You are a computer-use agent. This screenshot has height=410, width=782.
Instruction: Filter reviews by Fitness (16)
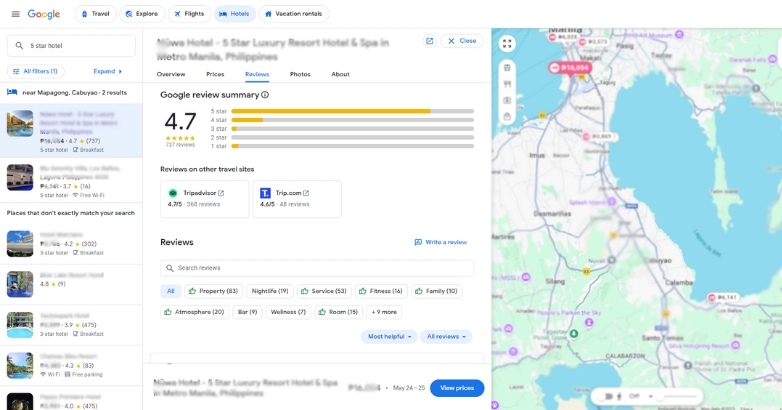(382, 291)
